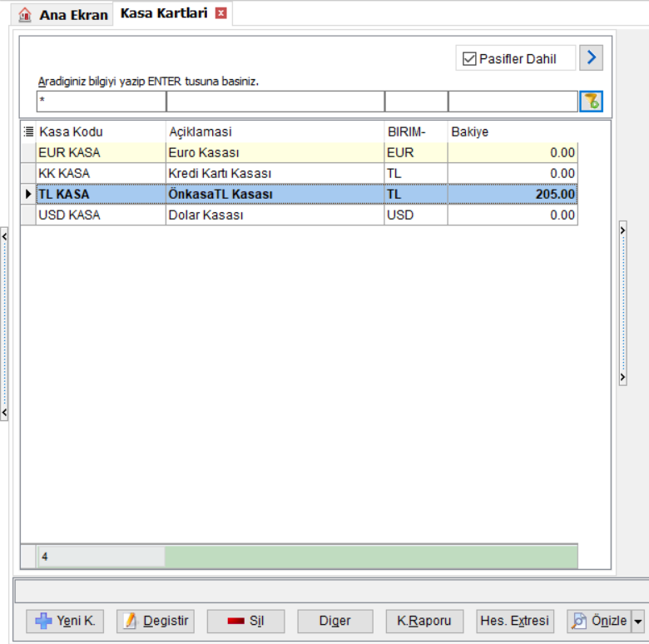Viewport: 649px width, 644px height.
Task: Click the 205.00 balance cell
Action: (x=513, y=194)
